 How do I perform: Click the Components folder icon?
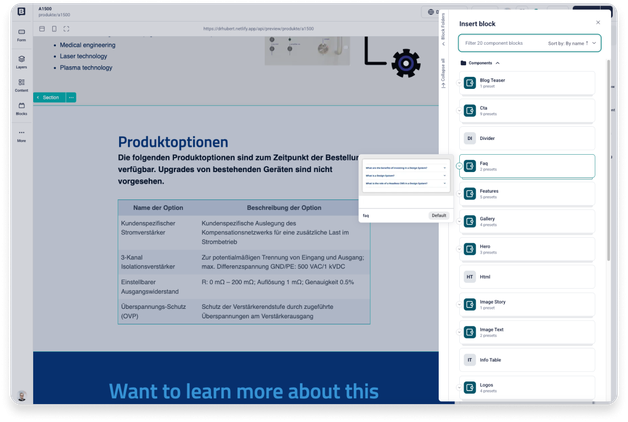pyautogui.click(x=463, y=63)
